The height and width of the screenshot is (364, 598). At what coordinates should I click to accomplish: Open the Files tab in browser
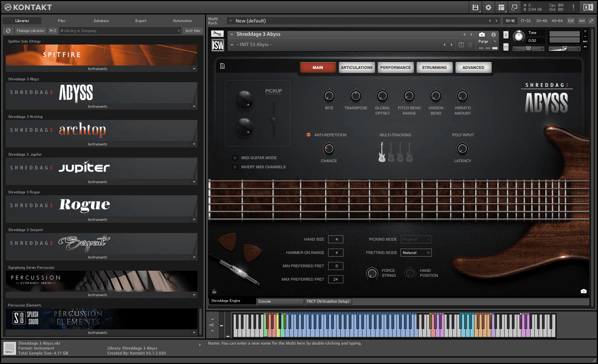62,21
